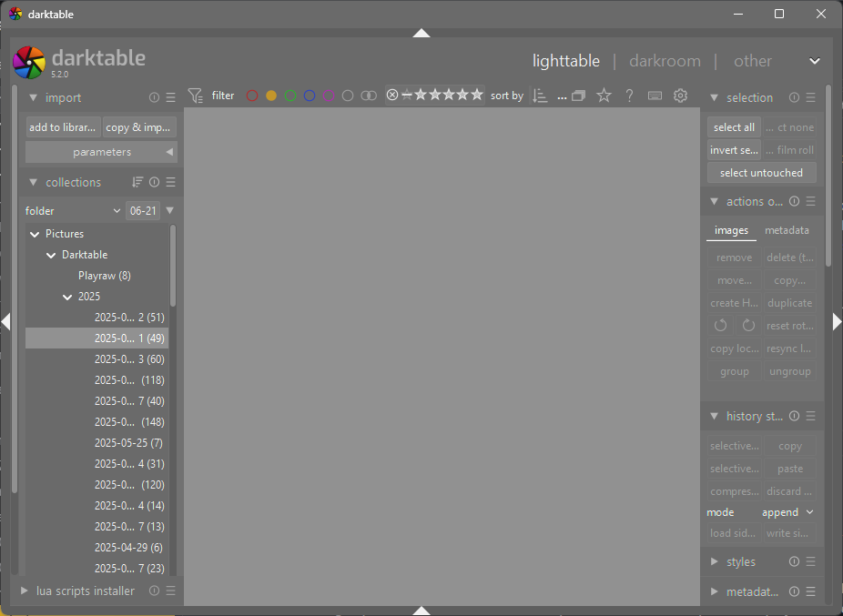Toggle the and/or color label operator
The width and height of the screenshot is (843, 616).
[x=369, y=96]
